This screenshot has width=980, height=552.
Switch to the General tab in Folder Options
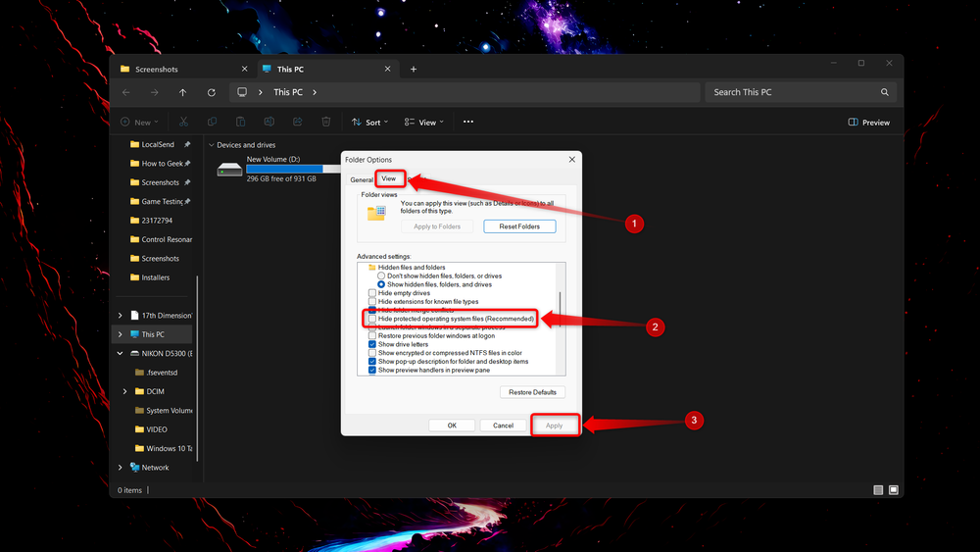[362, 180]
